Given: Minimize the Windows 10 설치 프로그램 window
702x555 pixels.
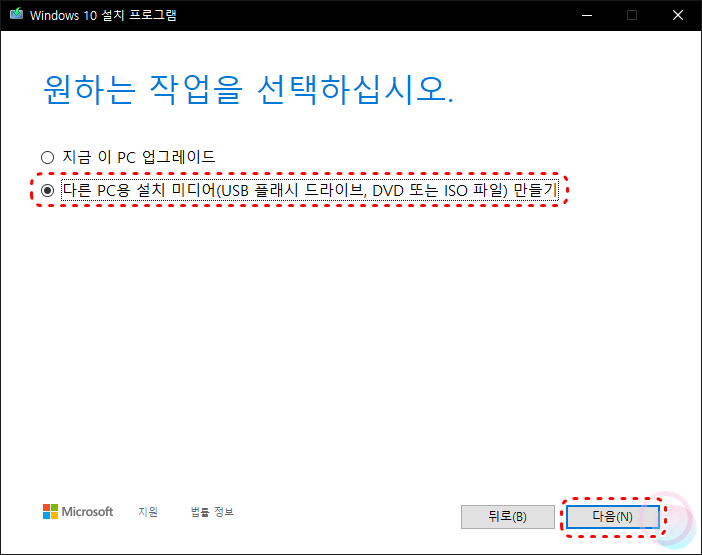Looking at the screenshot, I should 587,15.
